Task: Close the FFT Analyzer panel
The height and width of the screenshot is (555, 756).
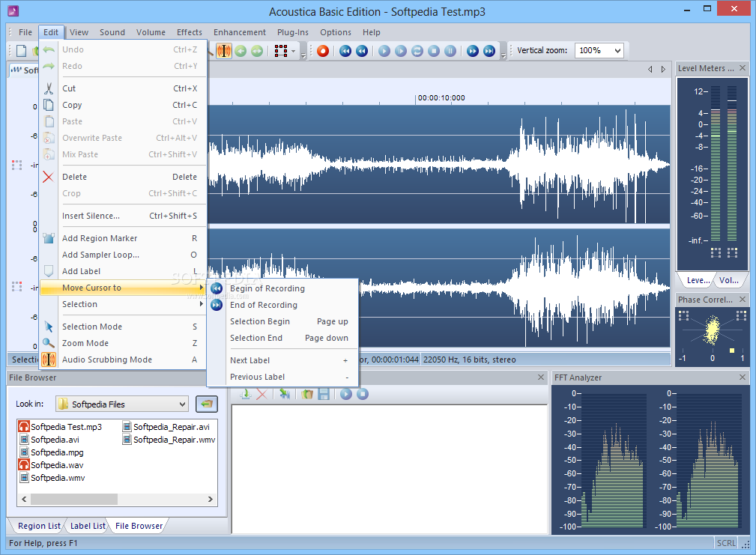Action: (x=743, y=377)
